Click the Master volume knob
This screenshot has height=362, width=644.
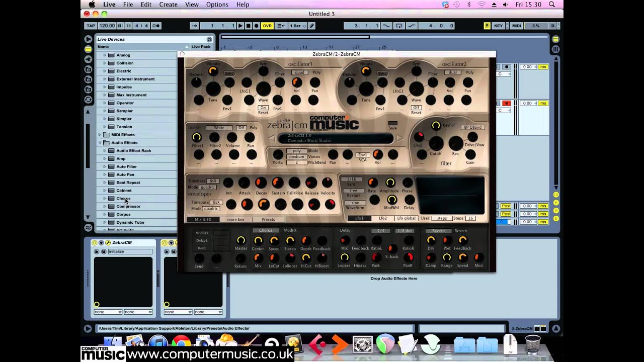(241, 240)
